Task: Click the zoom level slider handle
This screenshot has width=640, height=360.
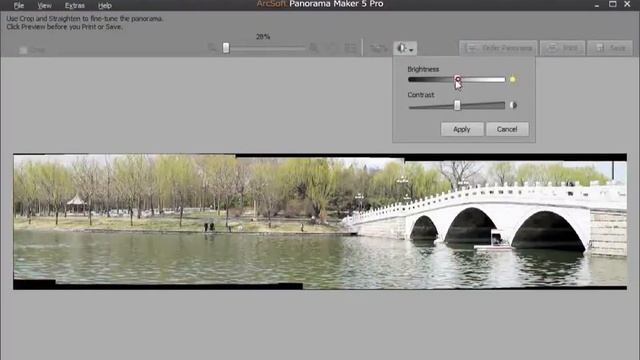Action: tap(226, 48)
